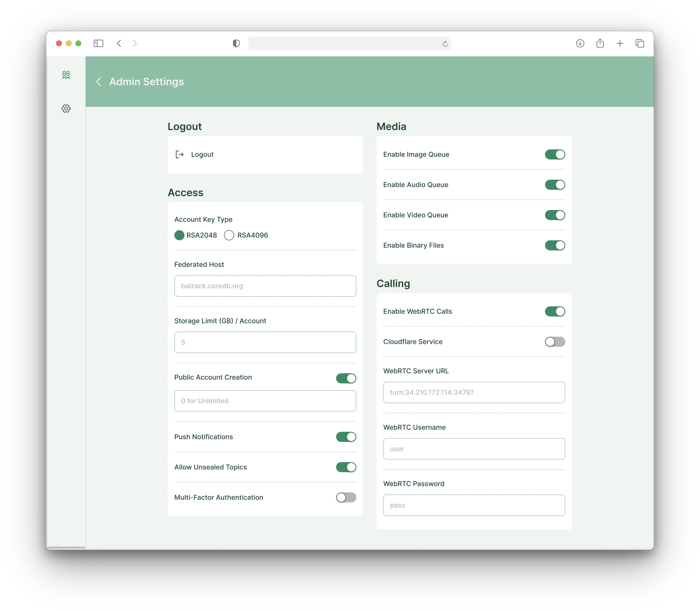Focus the WebRTC Password field
The image size is (700, 611).
474,505
